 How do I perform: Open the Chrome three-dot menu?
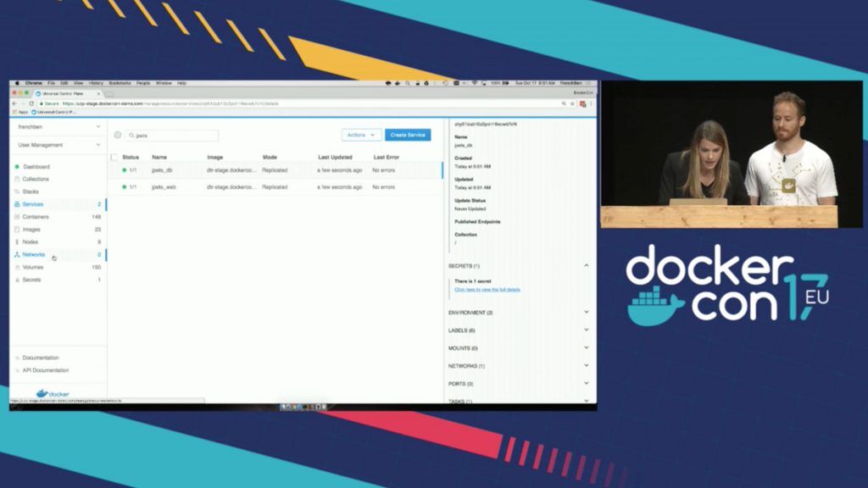[x=591, y=103]
